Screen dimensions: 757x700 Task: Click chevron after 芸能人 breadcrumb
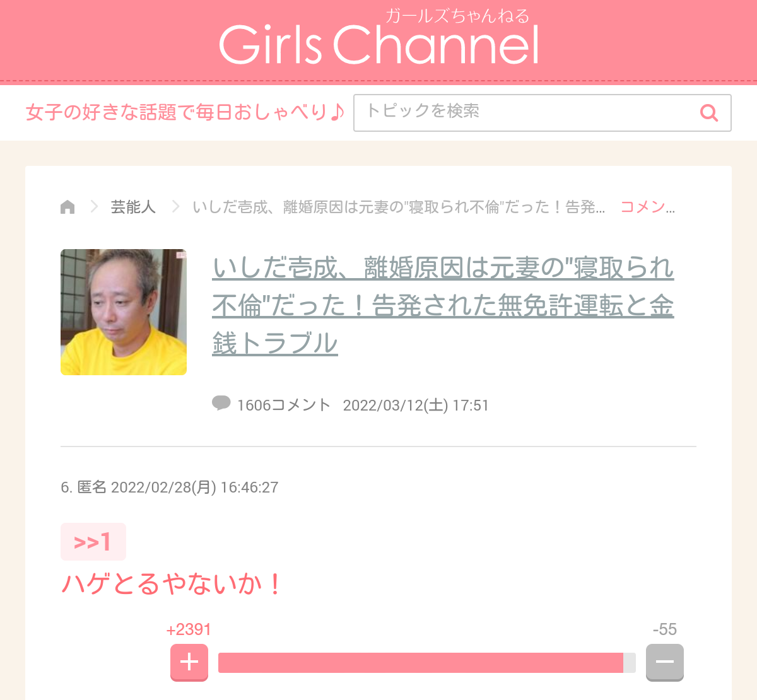coord(175,207)
